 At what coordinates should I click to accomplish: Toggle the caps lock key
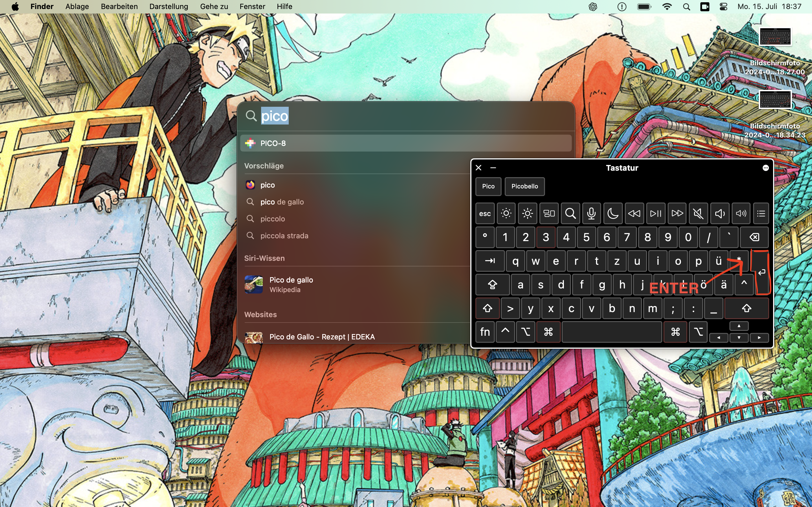(x=492, y=285)
